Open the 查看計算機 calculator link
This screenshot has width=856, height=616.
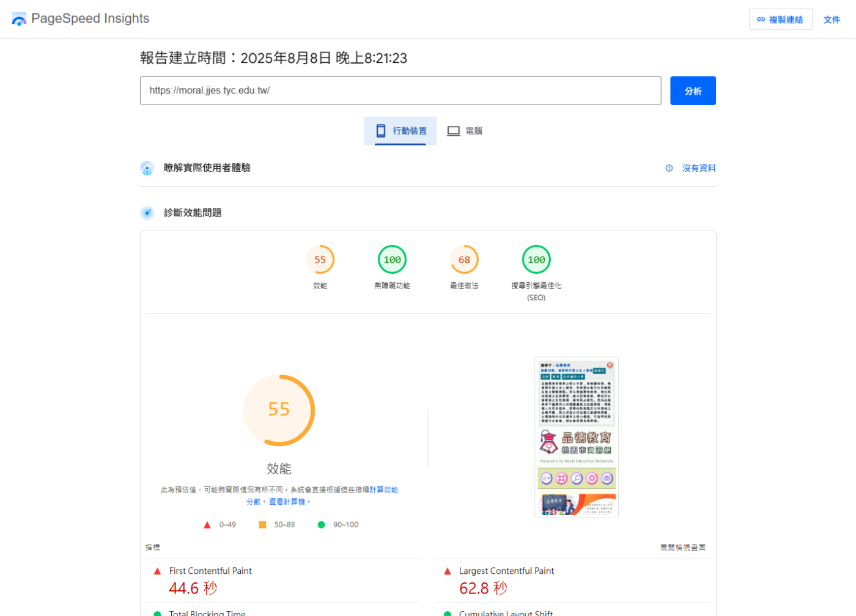(287, 502)
